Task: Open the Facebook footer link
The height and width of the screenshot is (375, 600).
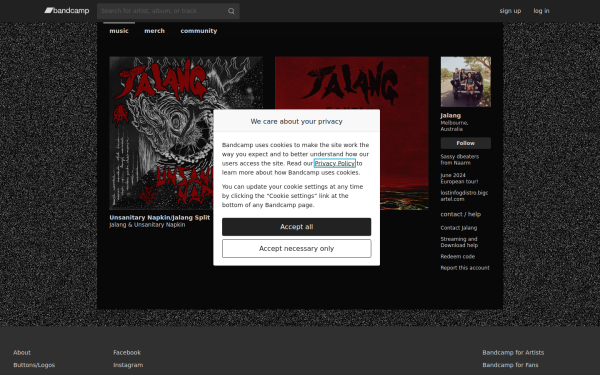Action: click(127, 352)
